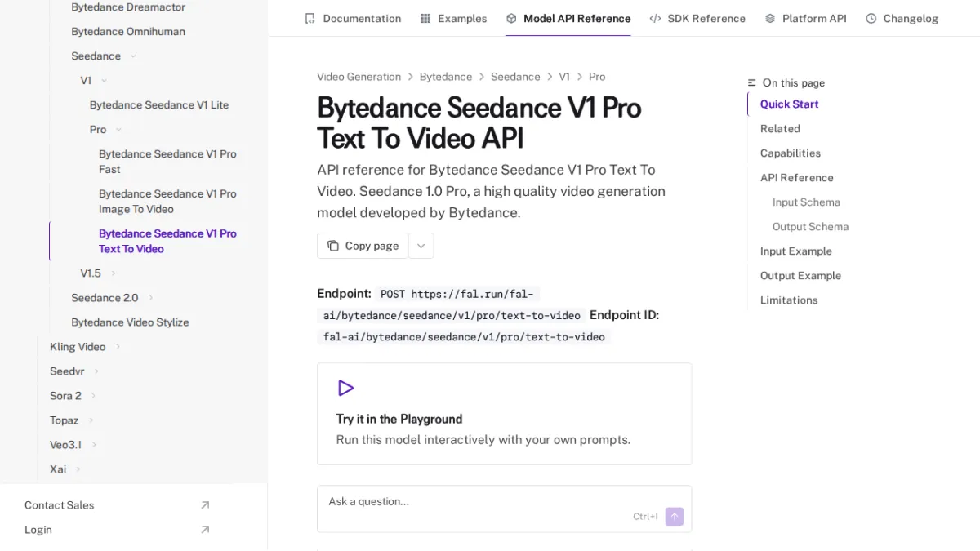
Task: Expand the Seedance 2.0 chevron
Action: [150, 298]
